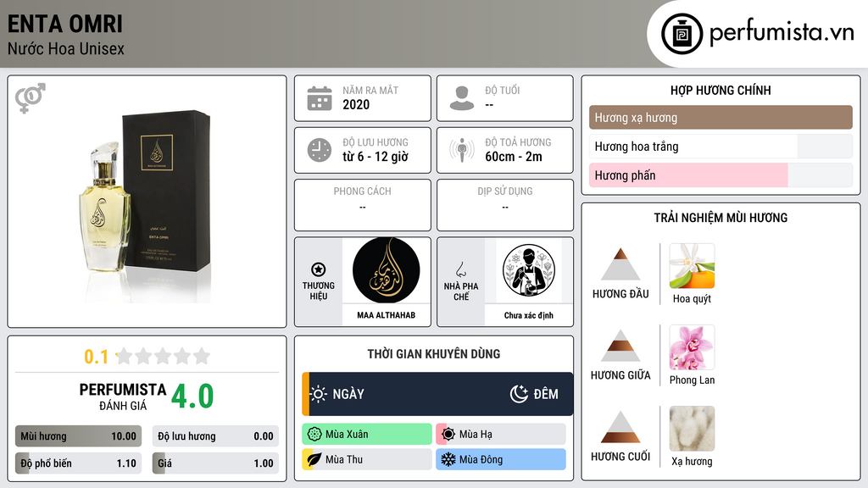Viewport: 868px width, 488px height.
Task: Click the Dịp sử dụng heading
Action: (505, 191)
